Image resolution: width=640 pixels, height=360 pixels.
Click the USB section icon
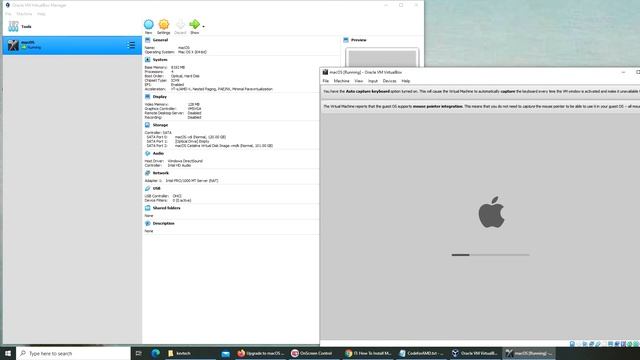pos(147,189)
